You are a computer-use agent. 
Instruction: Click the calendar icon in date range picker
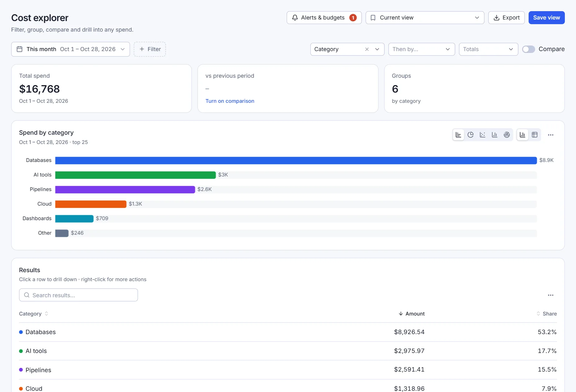click(x=20, y=49)
